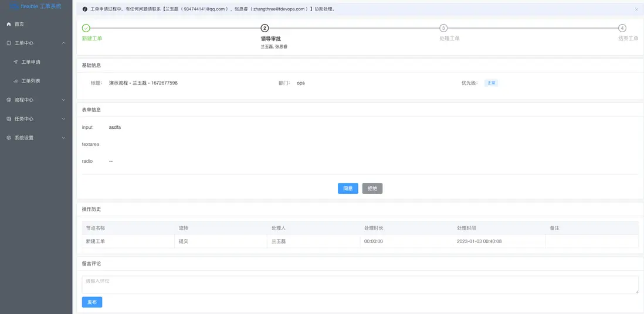This screenshot has width=644, height=314.
Task: Click the info icon in notification banner
Action: tap(85, 9)
